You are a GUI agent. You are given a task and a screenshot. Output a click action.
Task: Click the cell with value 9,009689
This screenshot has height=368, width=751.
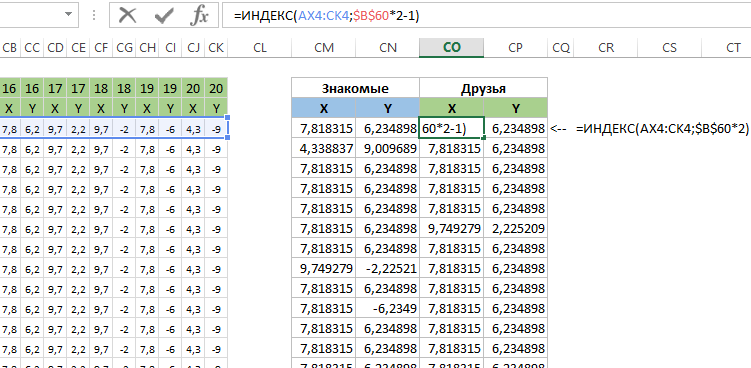pyautogui.click(x=388, y=149)
